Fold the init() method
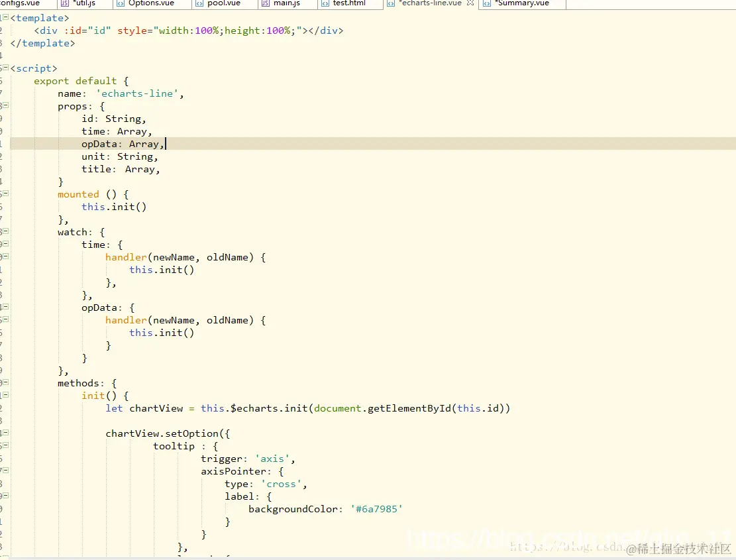Viewport: 736px width, 560px height. point(6,395)
